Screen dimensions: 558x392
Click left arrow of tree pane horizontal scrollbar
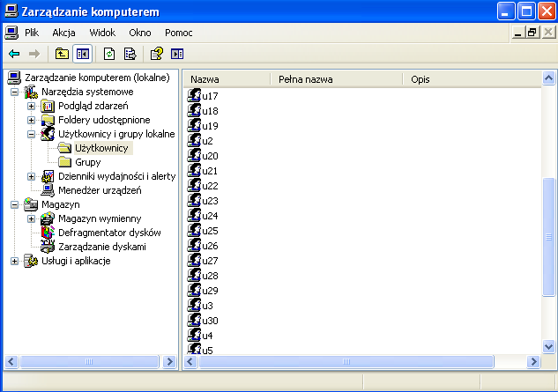pyautogui.click(x=11, y=362)
